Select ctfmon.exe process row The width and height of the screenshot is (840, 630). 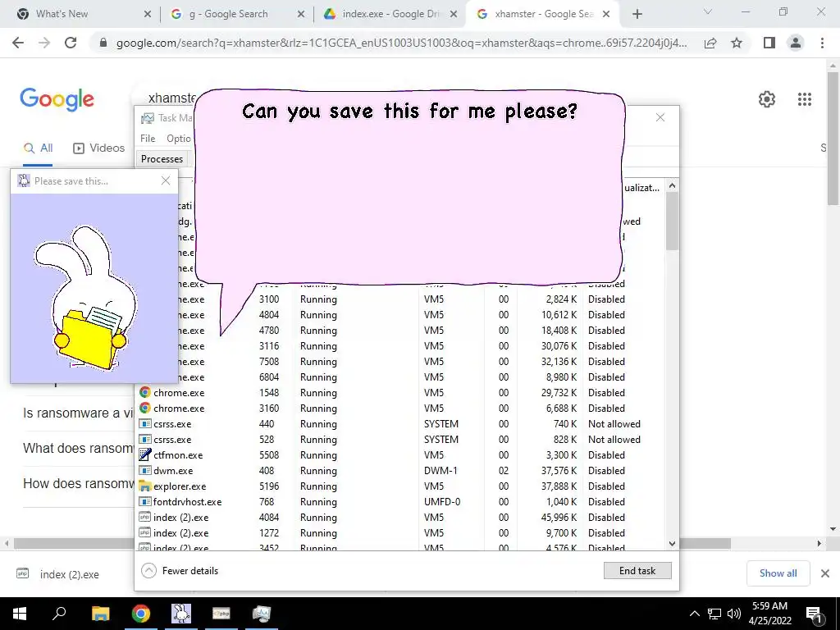point(399,455)
